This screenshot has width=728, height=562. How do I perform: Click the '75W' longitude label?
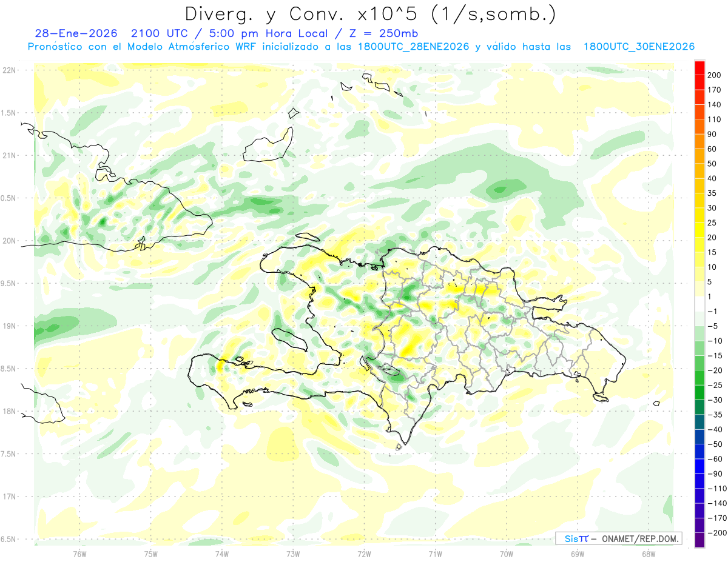[151, 554]
